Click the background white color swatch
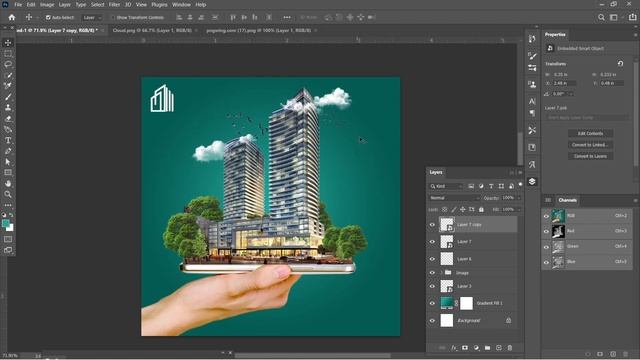 [11, 228]
